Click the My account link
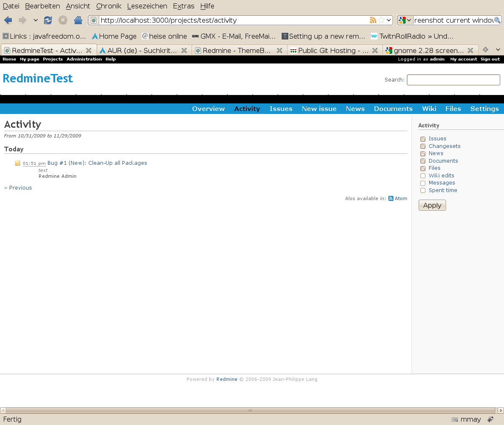Viewport: 504px width, 425px height. point(464,59)
